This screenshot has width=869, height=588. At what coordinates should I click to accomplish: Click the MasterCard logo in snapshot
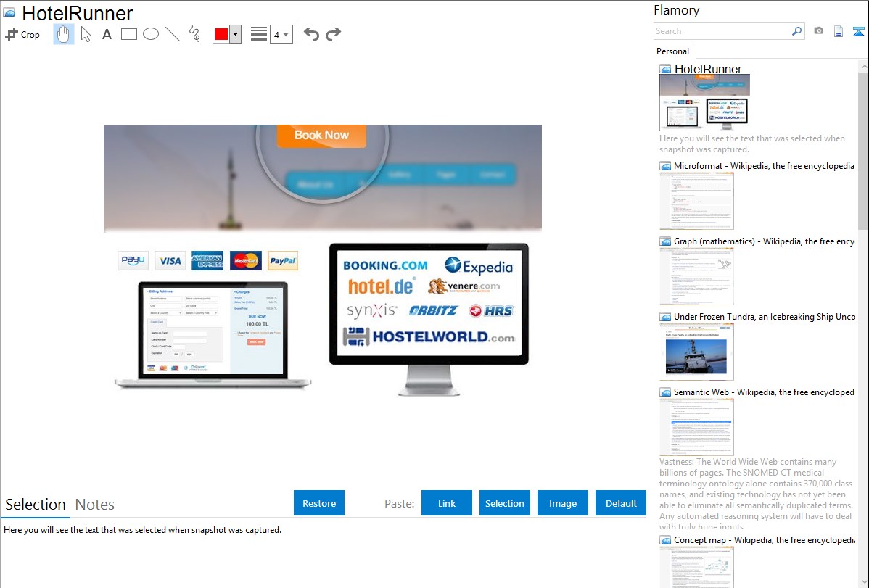(245, 260)
